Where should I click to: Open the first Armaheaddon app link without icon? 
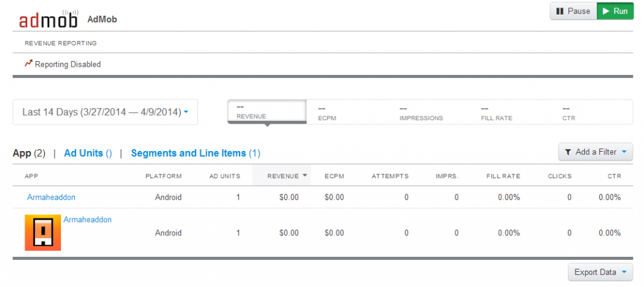tap(52, 198)
